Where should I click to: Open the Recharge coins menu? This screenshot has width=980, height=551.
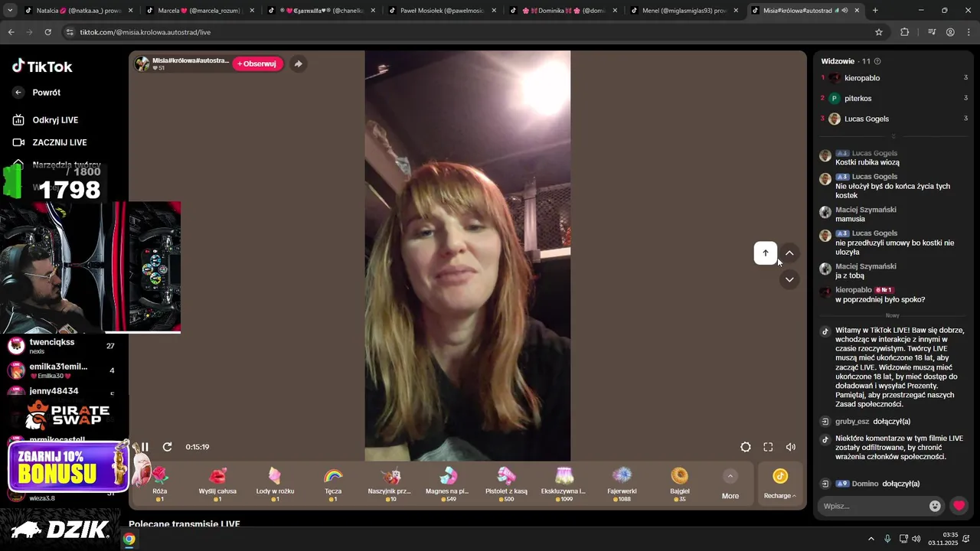click(x=779, y=484)
